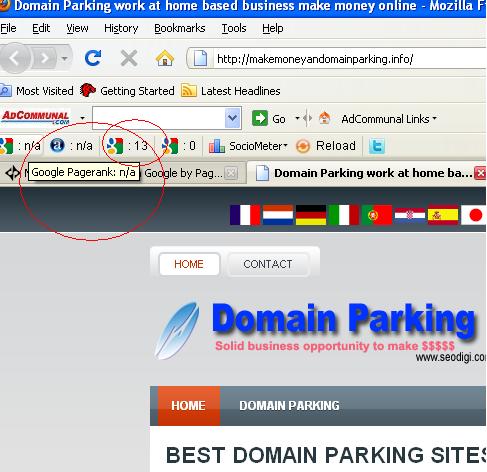Click the URL address bar
The width and height of the screenshot is (487, 472).
pyautogui.click(x=348, y=59)
